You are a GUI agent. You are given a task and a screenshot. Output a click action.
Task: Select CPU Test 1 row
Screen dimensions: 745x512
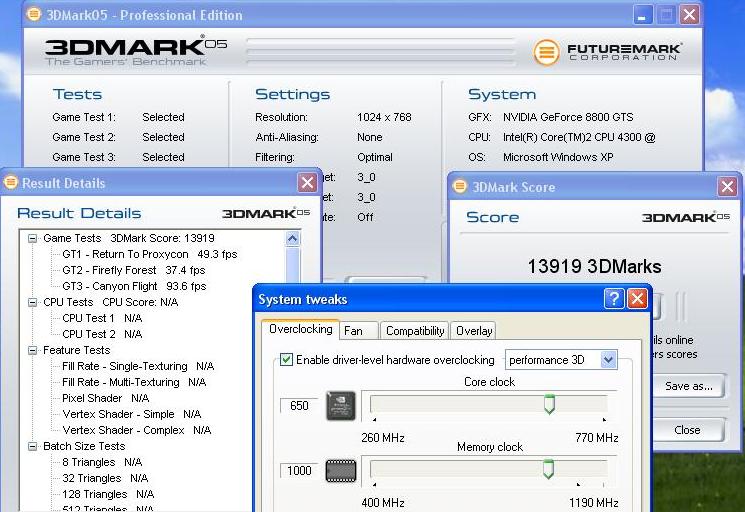point(102,318)
